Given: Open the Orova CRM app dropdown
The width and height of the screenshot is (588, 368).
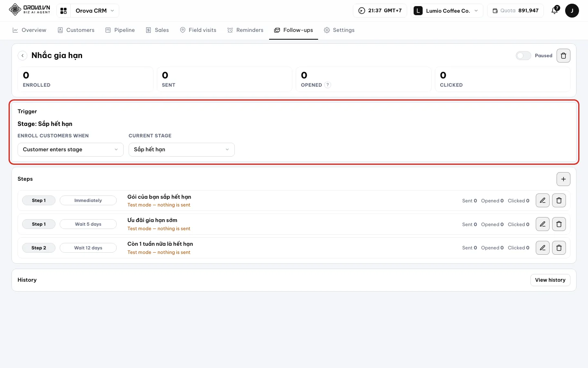Looking at the screenshot, I should [95, 11].
